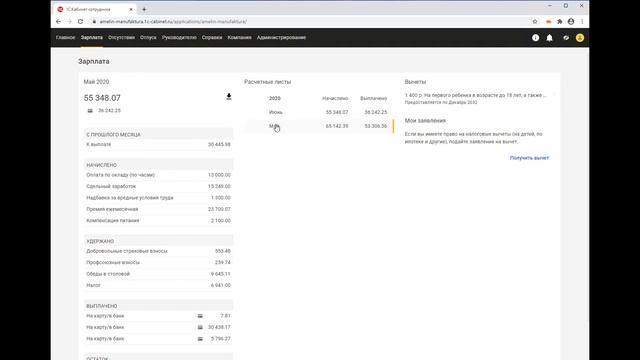Open the Главное menu item

click(x=65, y=38)
